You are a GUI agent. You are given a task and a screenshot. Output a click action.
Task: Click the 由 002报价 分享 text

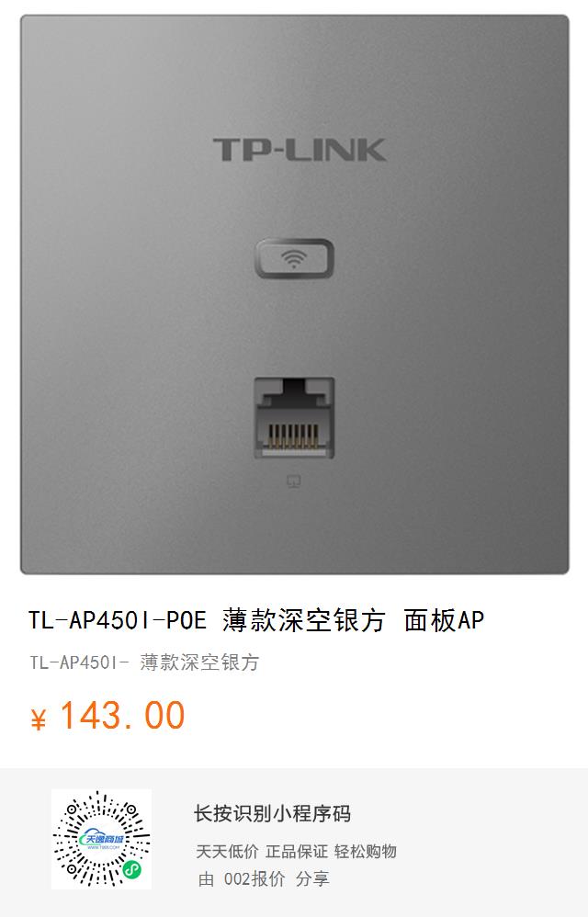(264, 879)
